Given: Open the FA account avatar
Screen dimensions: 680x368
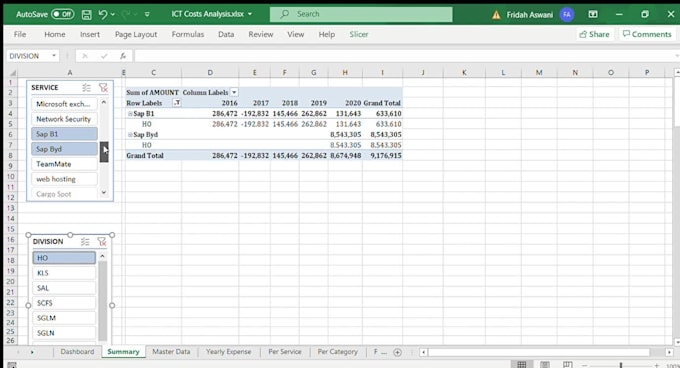Looking at the screenshot, I should (x=567, y=14).
